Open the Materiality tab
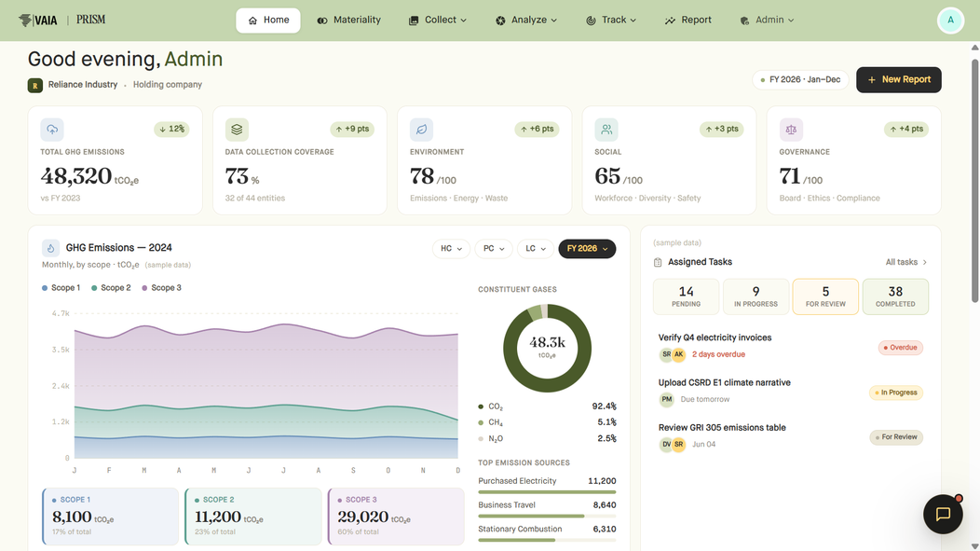980x551 pixels. [348, 21]
